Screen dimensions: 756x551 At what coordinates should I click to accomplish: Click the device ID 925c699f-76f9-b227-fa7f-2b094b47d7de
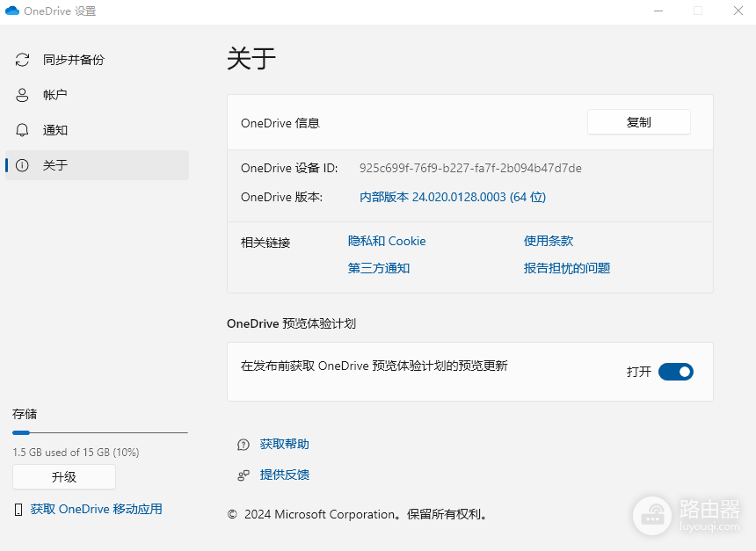[x=470, y=168]
